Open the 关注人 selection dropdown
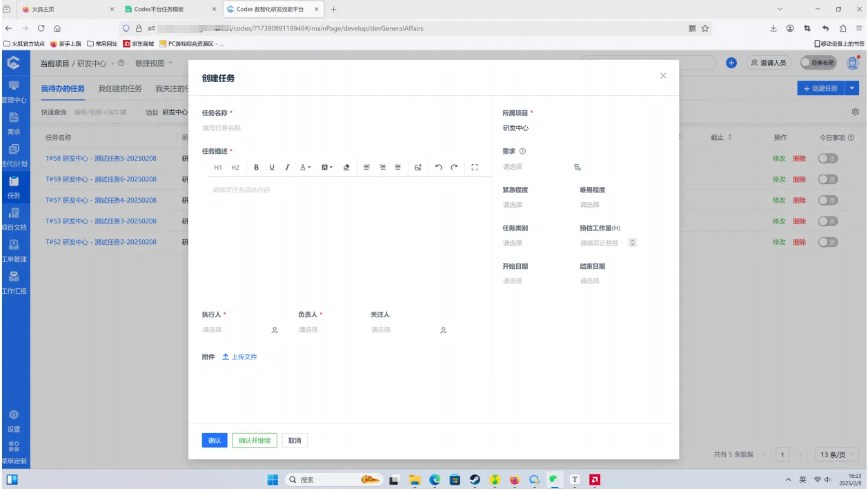 coord(403,330)
